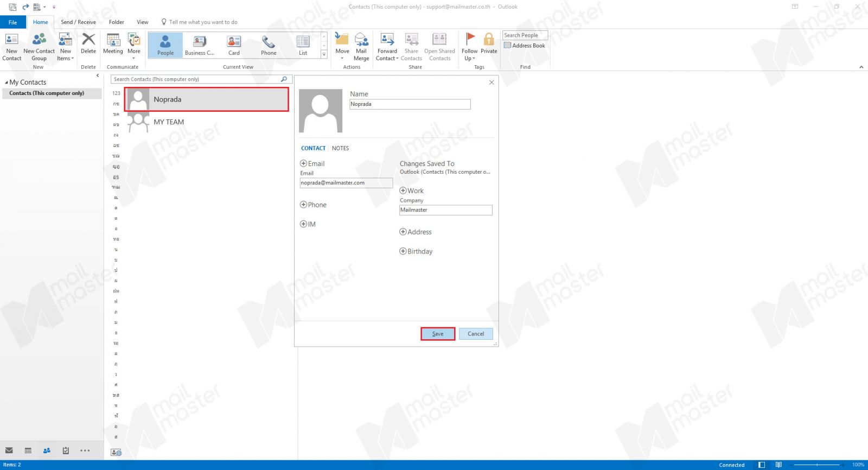The width and height of the screenshot is (868, 470).
Task: Click the Search People box
Action: click(525, 35)
